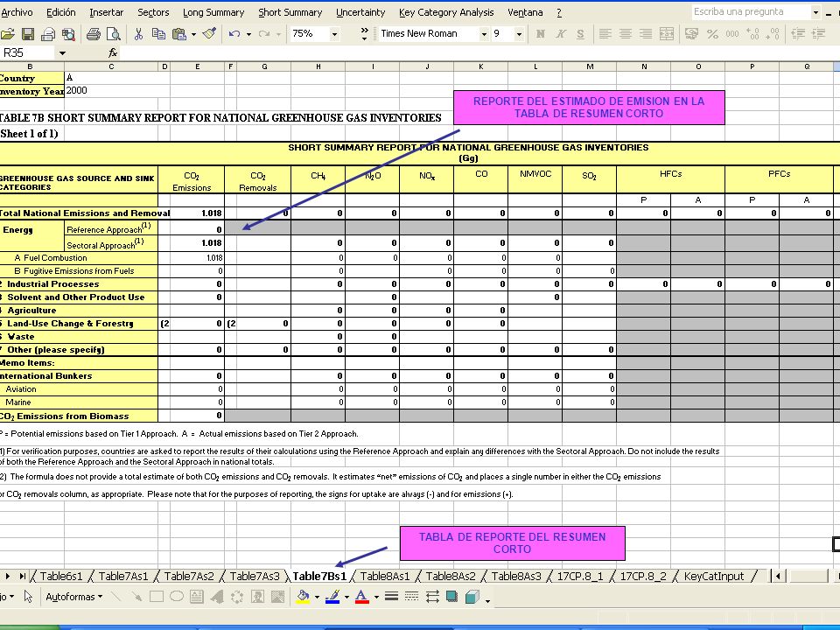Open the font size 9 dropdown
This screenshot has height=630, width=840.
point(519,34)
